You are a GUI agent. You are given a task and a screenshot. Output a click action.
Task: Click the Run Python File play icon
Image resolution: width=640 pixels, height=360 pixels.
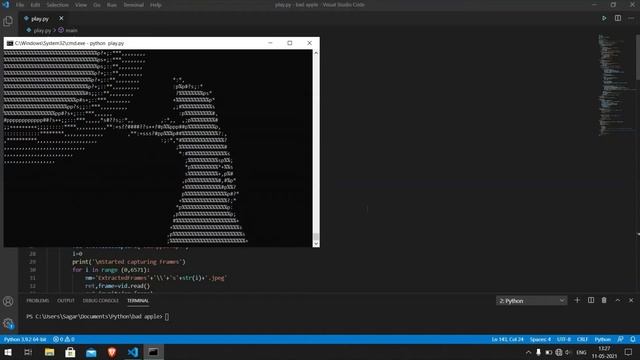click(604, 18)
